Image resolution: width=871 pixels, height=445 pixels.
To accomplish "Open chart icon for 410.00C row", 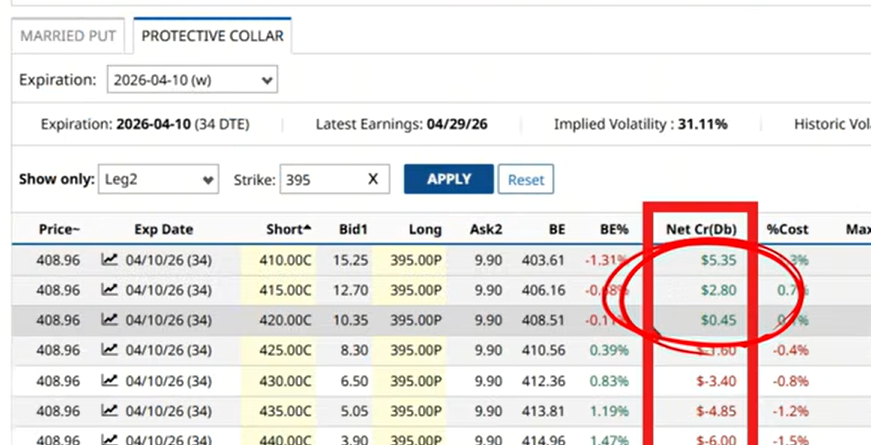I will (x=110, y=260).
